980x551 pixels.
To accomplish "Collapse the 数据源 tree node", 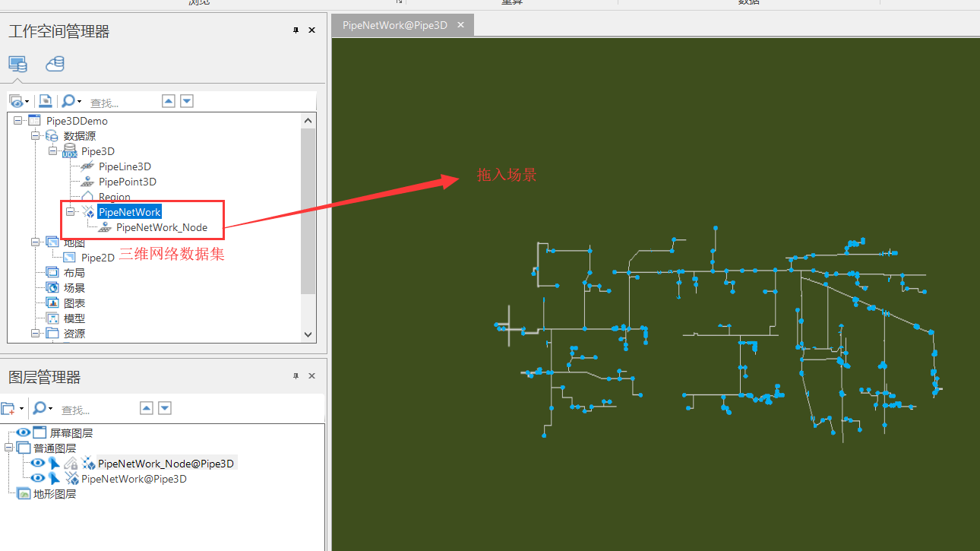I will [35, 136].
